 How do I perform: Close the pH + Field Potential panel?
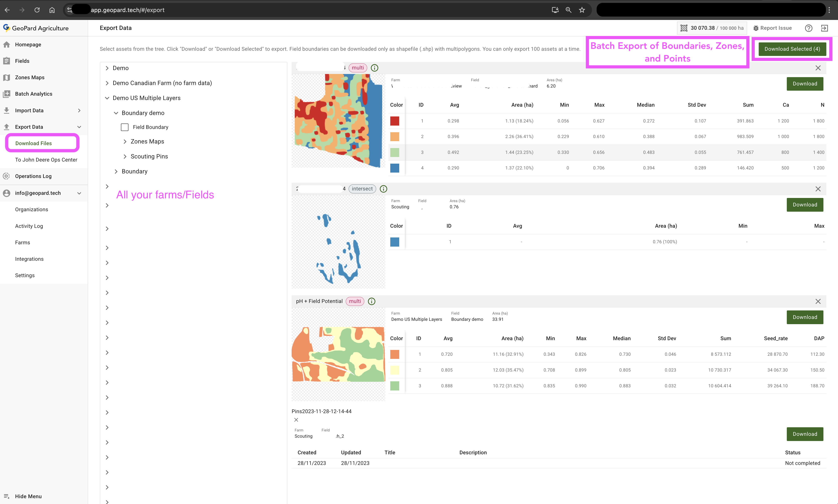[x=818, y=301]
